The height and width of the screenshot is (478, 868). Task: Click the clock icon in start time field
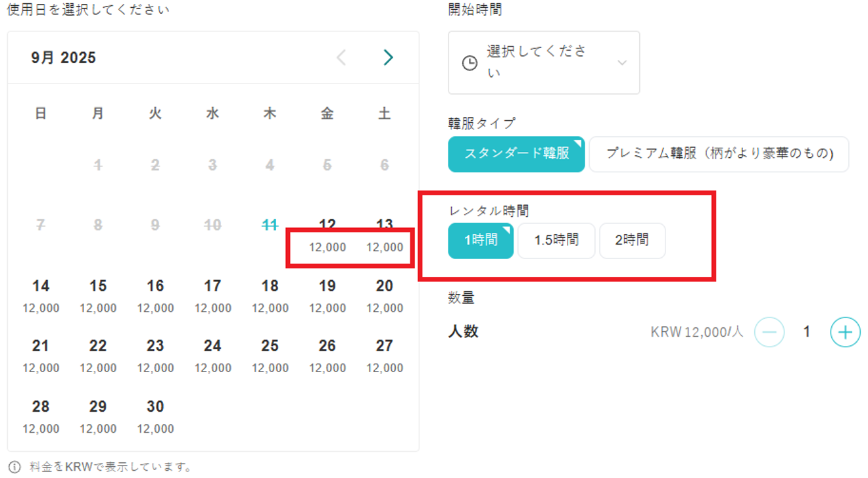[x=470, y=63]
